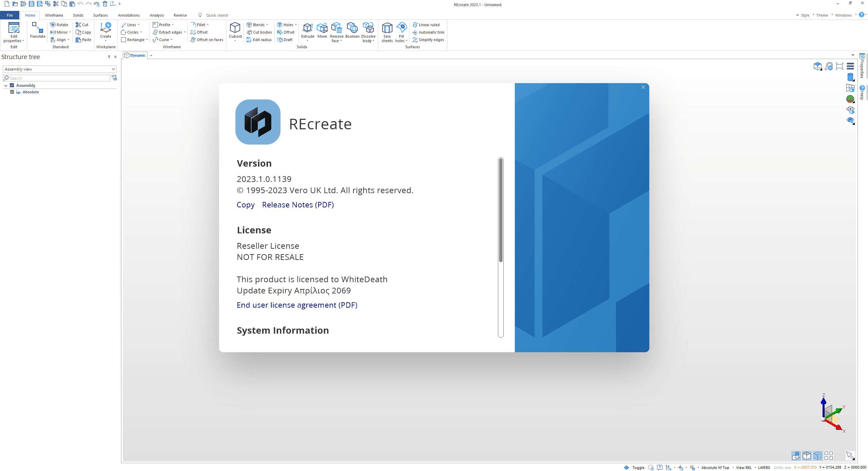Viewport: 868px width, 471px height.
Task: Select the Sew sheets tool
Action: coord(387,28)
